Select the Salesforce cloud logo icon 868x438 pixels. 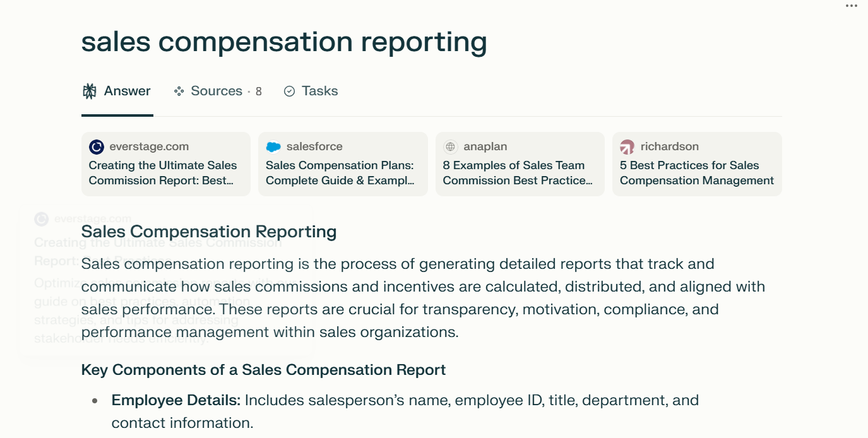[273, 146]
